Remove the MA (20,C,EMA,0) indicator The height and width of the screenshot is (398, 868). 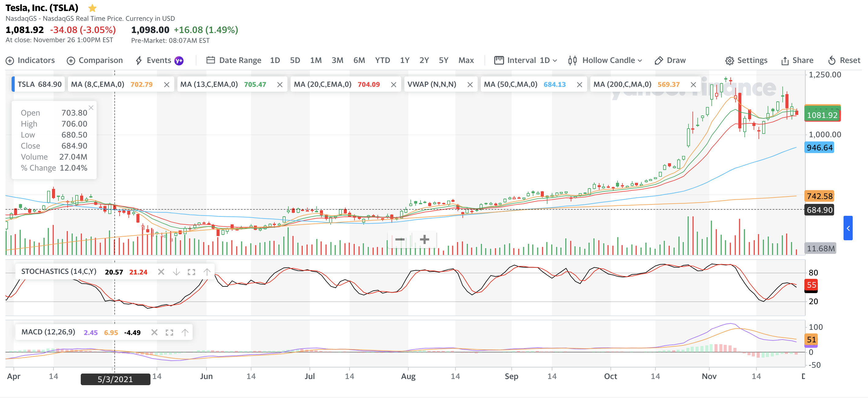click(393, 84)
